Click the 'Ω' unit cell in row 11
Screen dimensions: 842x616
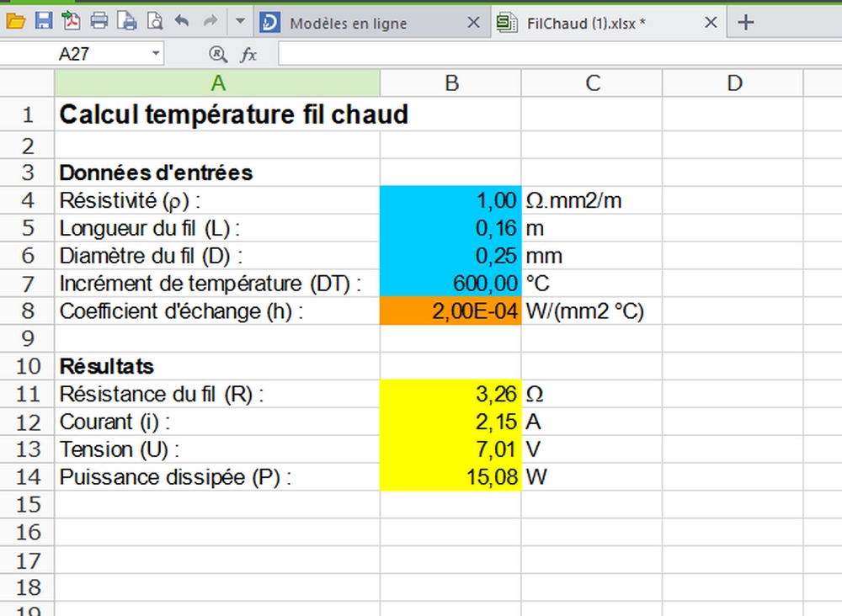coord(592,395)
